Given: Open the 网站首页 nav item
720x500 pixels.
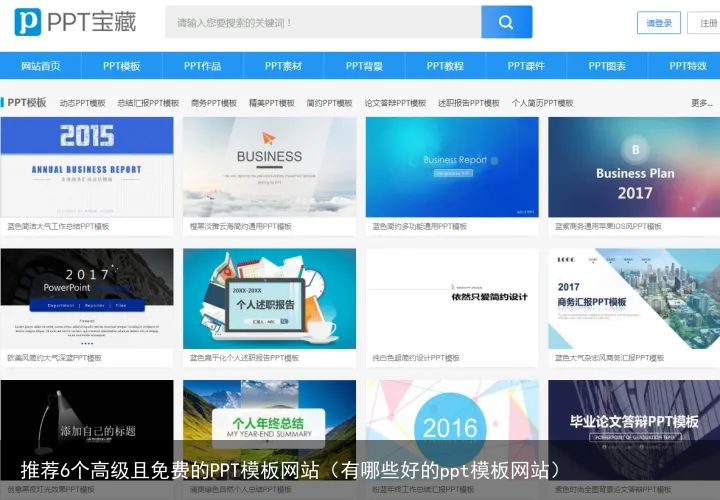Looking at the screenshot, I should (x=40, y=66).
